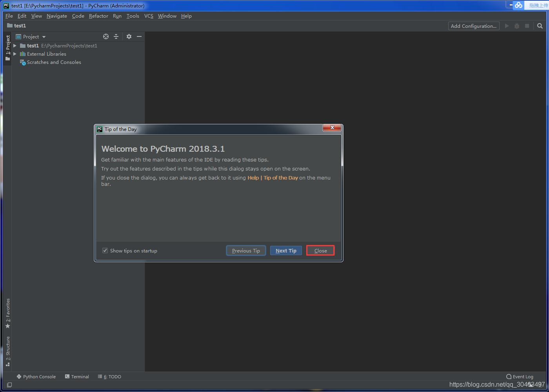This screenshot has height=392, width=549.
Task: Select Scratches and Consoles item
Action: click(54, 62)
